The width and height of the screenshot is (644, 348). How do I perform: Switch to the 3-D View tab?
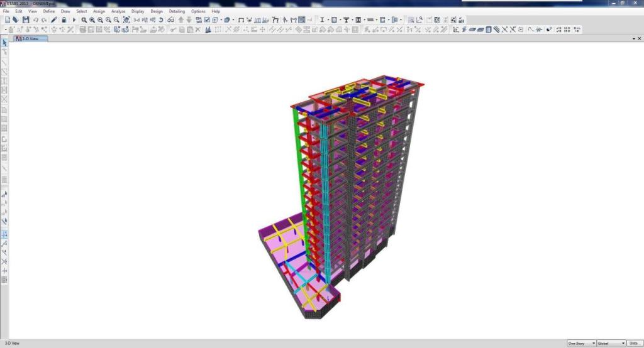(30, 39)
